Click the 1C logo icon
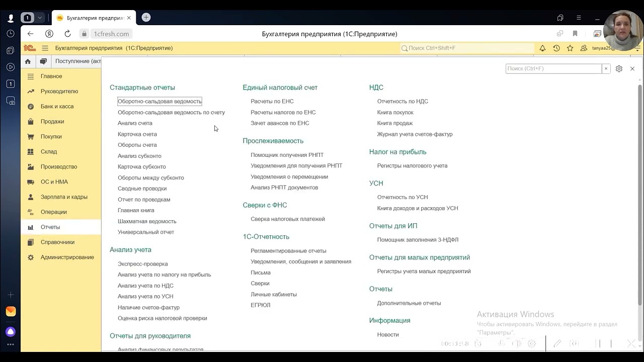 point(29,48)
